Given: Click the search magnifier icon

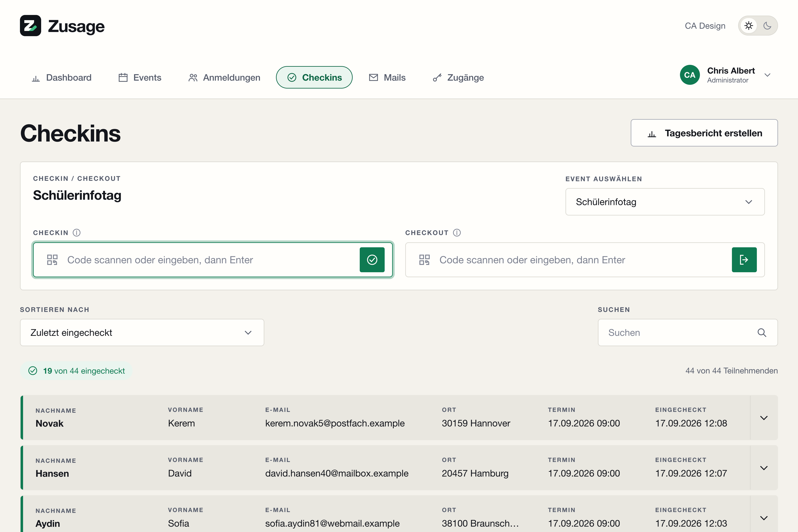Looking at the screenshot, I should 762,332.
